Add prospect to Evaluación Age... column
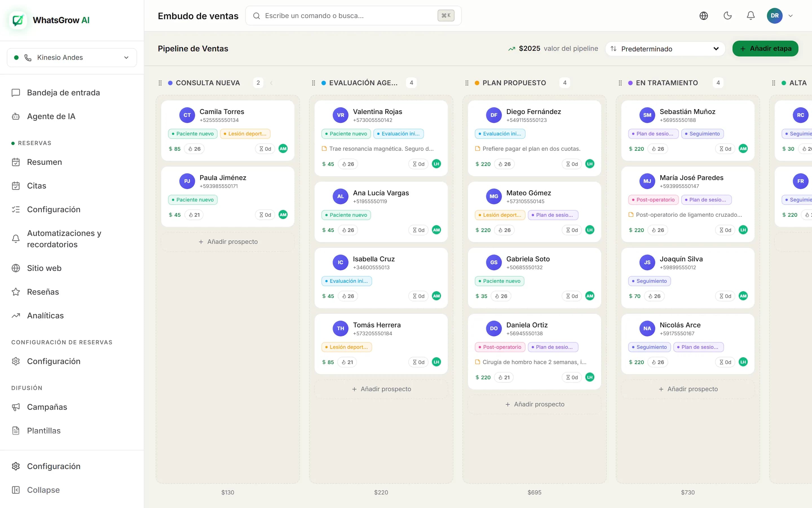Viewport: 812px width, 508px height. tap(381, 389)
